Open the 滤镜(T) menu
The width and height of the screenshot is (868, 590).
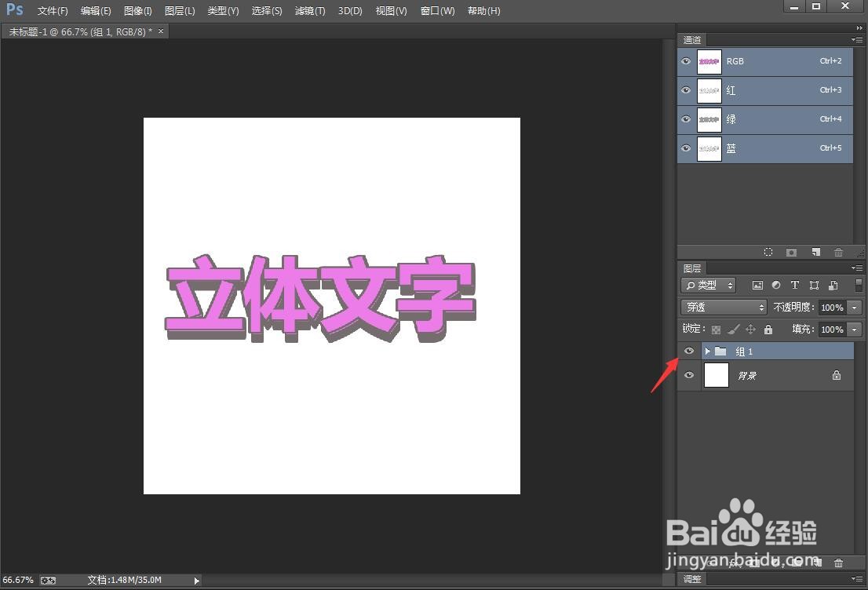click(x=310, y=11)
